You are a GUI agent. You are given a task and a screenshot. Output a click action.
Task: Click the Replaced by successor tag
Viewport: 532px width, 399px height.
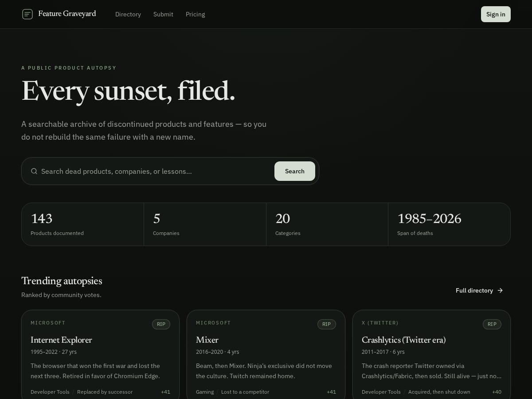point(105,392)
